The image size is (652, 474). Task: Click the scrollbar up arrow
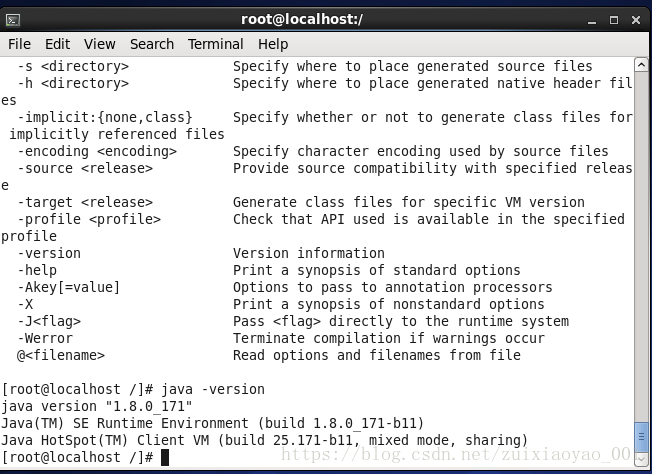click(x=641, y=65)
